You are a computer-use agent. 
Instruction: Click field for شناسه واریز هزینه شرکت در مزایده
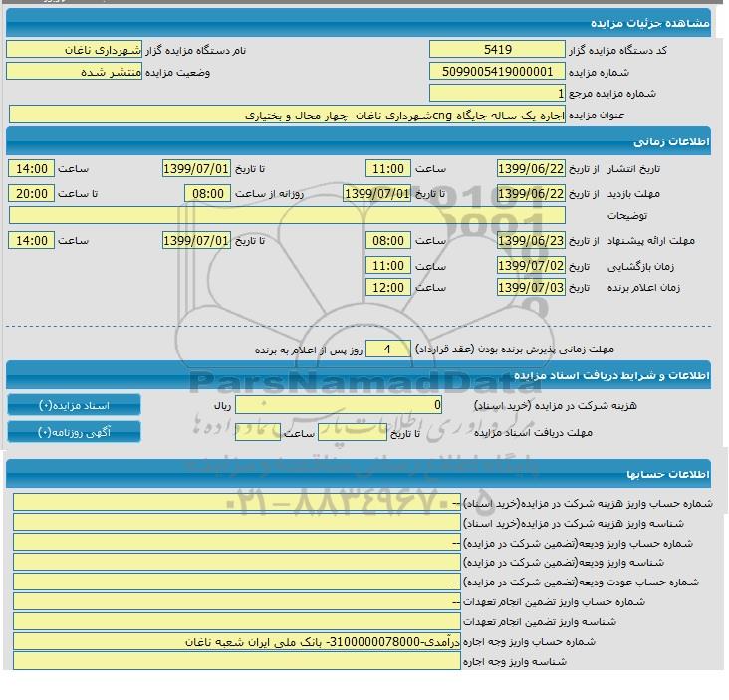click(x=237, y=523)
